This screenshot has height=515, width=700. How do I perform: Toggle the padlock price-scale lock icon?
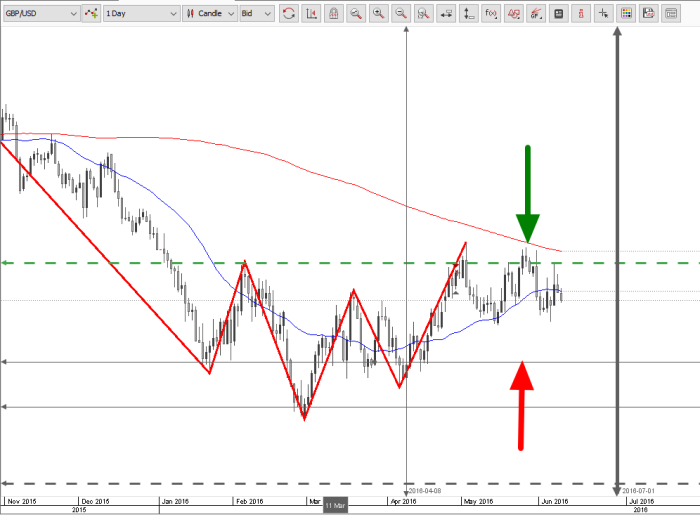point(333,14)
